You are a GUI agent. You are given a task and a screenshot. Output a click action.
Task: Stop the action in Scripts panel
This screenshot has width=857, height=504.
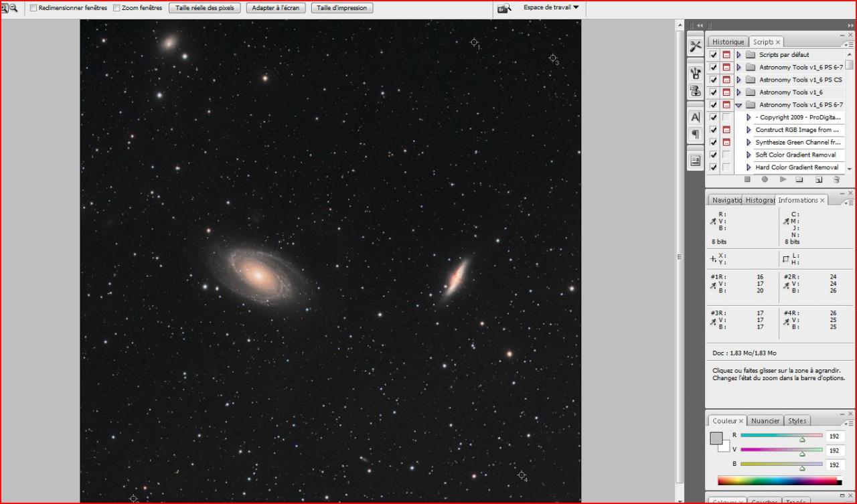point(747,179)
